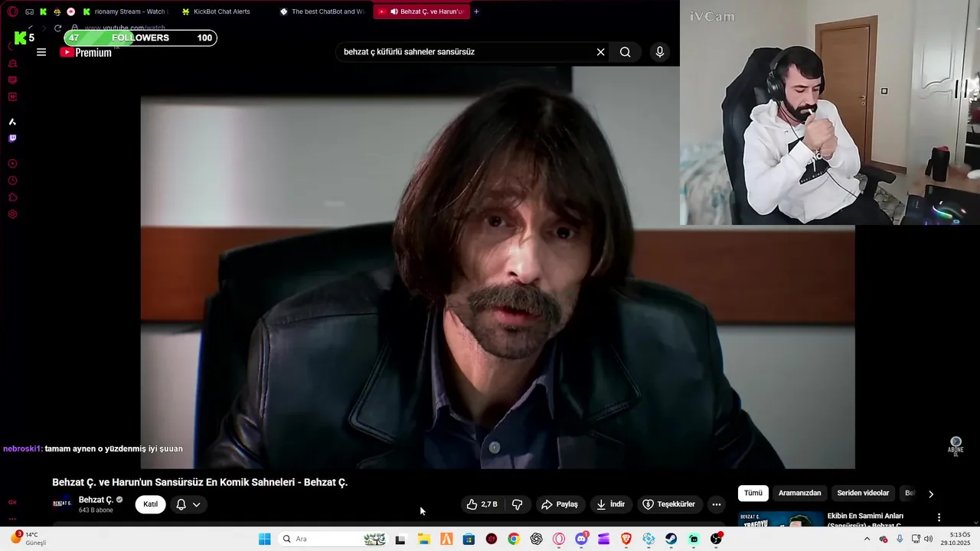Click the taskbar Ara search box
Screen dimensions: 980x551
click(332, 539)
